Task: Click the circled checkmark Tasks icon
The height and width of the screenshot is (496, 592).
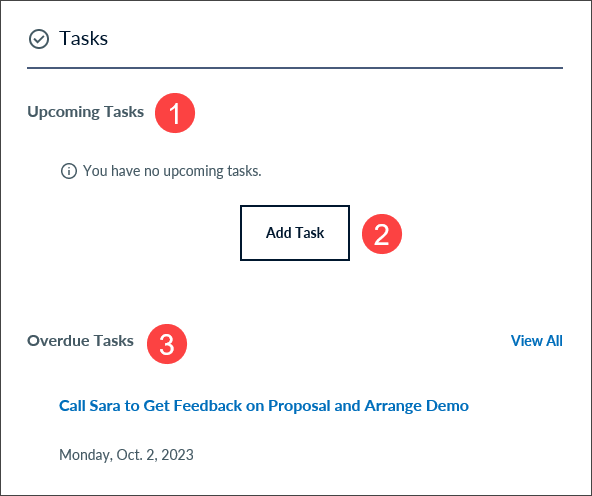Action: point(39,39)
